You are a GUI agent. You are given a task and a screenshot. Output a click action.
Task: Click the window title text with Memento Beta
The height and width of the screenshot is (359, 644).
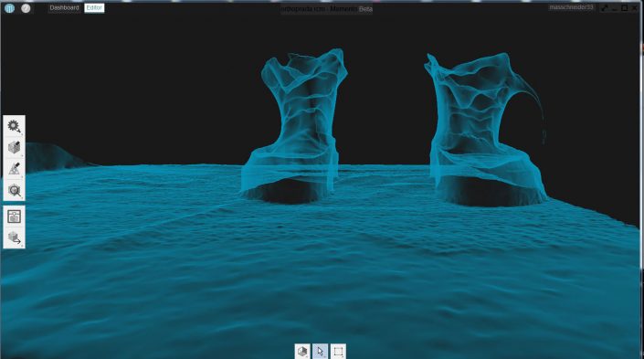pyautogui.click(x=327, y=8)
